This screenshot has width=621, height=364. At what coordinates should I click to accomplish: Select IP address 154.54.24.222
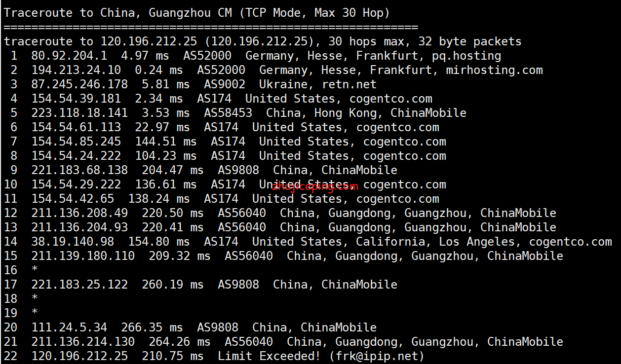[x=76, y=156]
